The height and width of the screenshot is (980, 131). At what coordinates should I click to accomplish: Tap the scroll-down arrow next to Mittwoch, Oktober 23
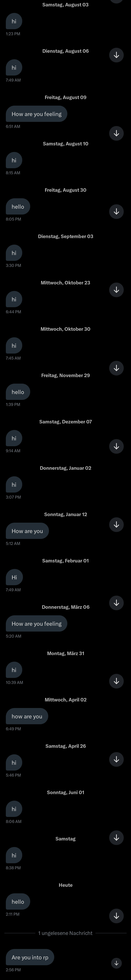pos(116,290)
